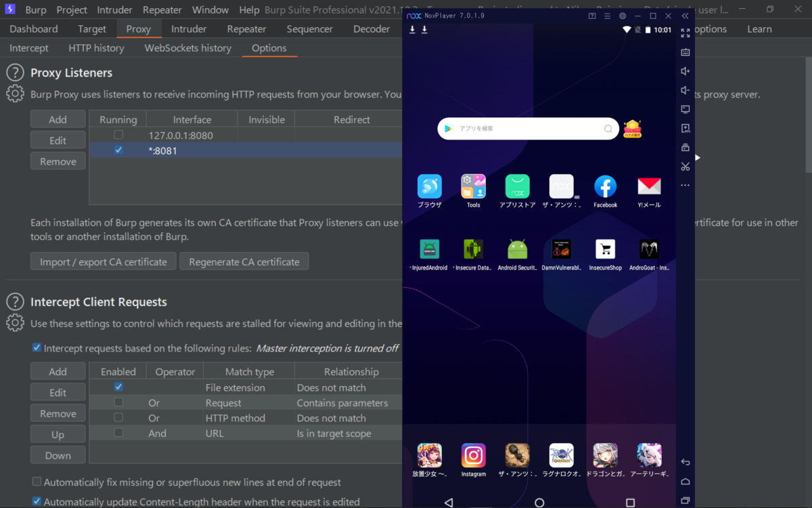Open the Facebook app in the emulator
The width and height of the screenshot is (812, 508).
click(605, 186)
